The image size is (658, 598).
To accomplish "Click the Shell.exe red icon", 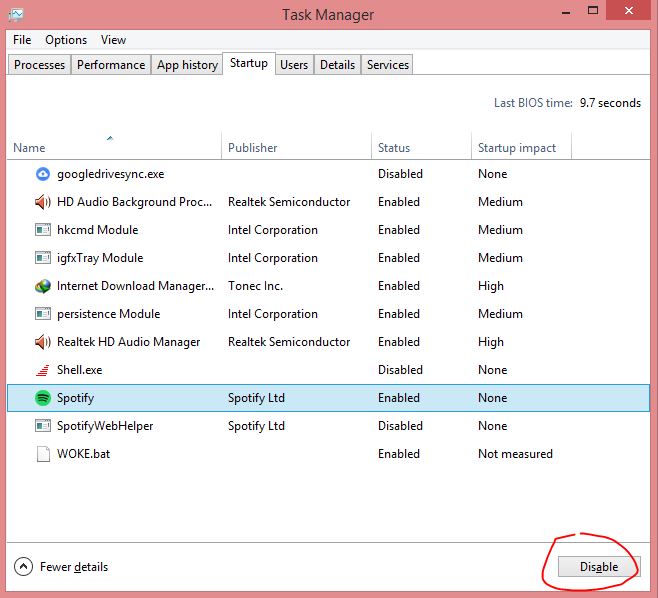I will click(43, 370).
